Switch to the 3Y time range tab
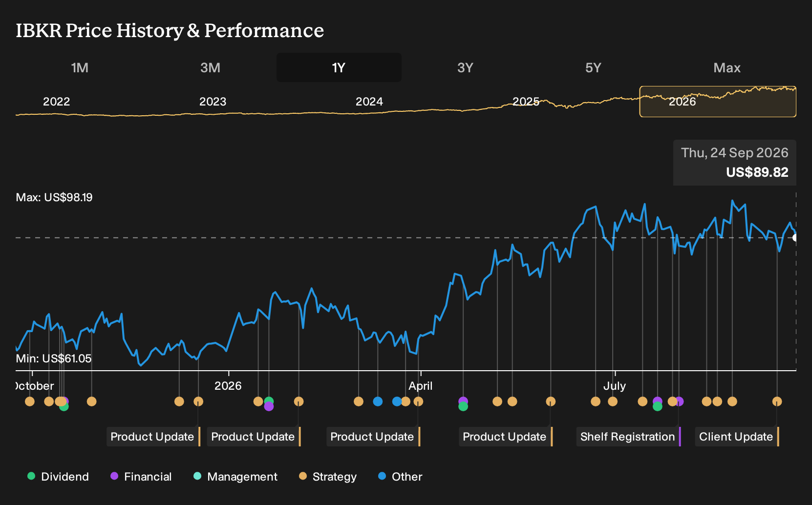The height and width of the screenshot is (505, 812). pyautogui.click(x=465, y=67)
